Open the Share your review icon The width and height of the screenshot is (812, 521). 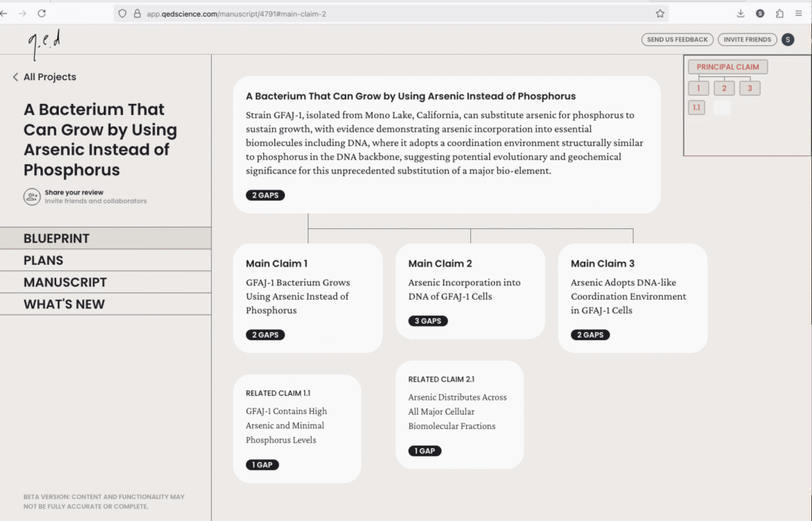click(x=30, y=196)
